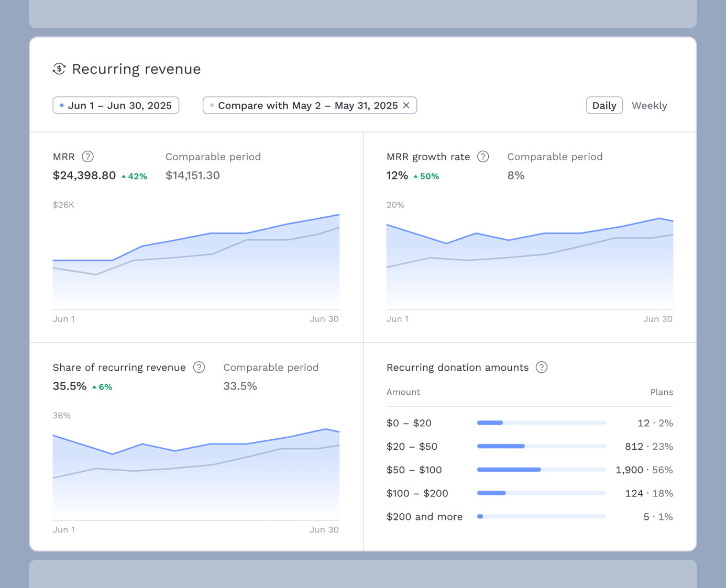Viewport: 726px width, 588px height.
Task: Remove the May comparison period with X
Action: (x=406, y=105)
